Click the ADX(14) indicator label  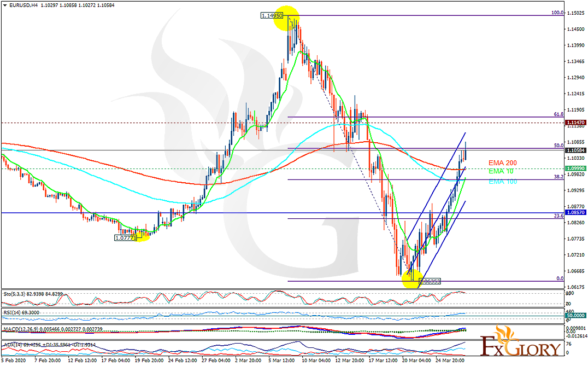[50, 345]
